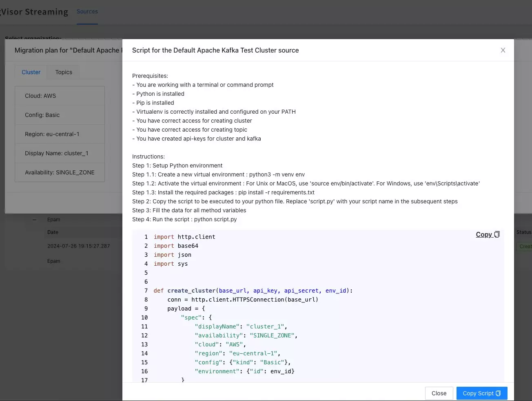The image size is (532, 401).
Task: Click the 'def create_cluster' code line
Action: (x=253, y=291)
